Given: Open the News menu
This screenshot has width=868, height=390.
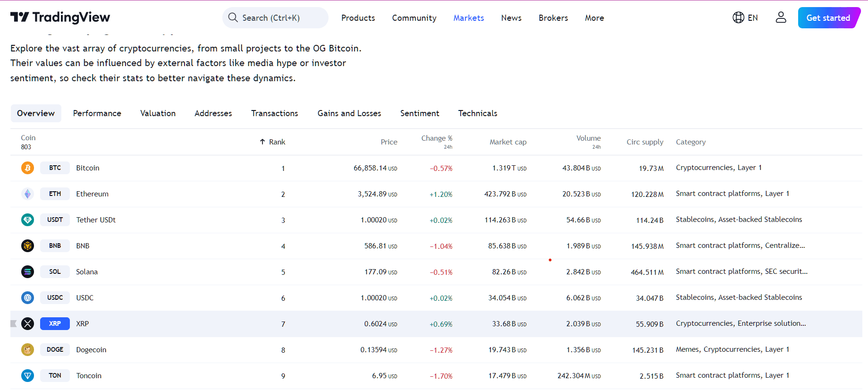Looking at the screenshot, I should click(x=511, y=18).
